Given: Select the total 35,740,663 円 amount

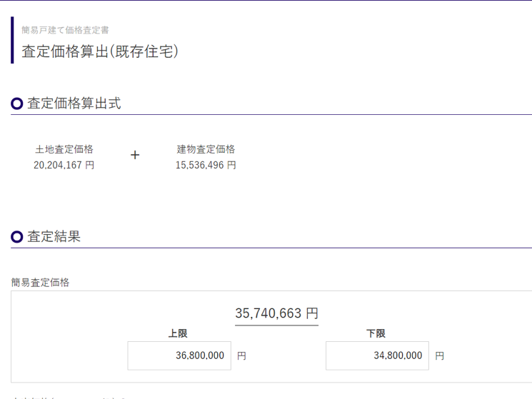Looking at the screenshot, I should (276, 313).
